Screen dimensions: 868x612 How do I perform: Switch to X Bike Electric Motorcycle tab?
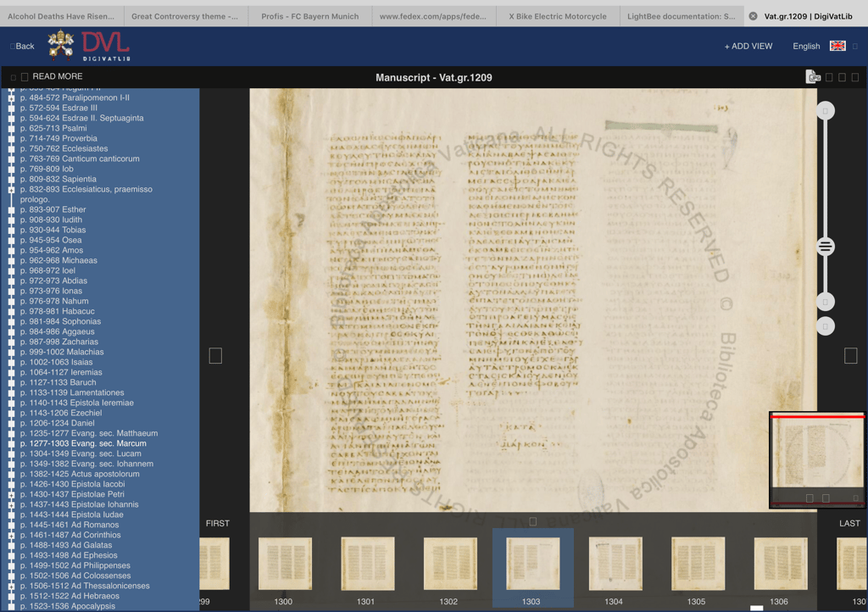pos(558,16)
